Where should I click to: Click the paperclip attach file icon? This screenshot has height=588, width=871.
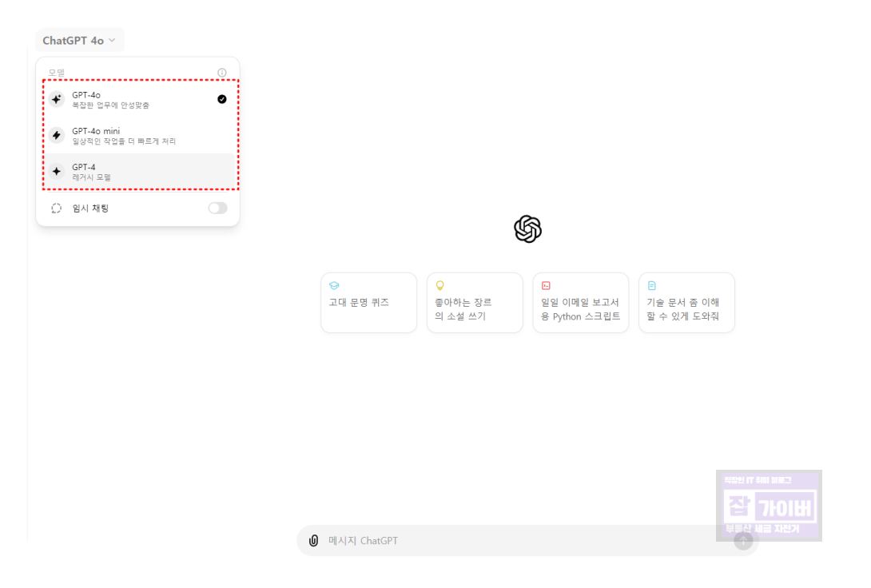pos(314,540)
